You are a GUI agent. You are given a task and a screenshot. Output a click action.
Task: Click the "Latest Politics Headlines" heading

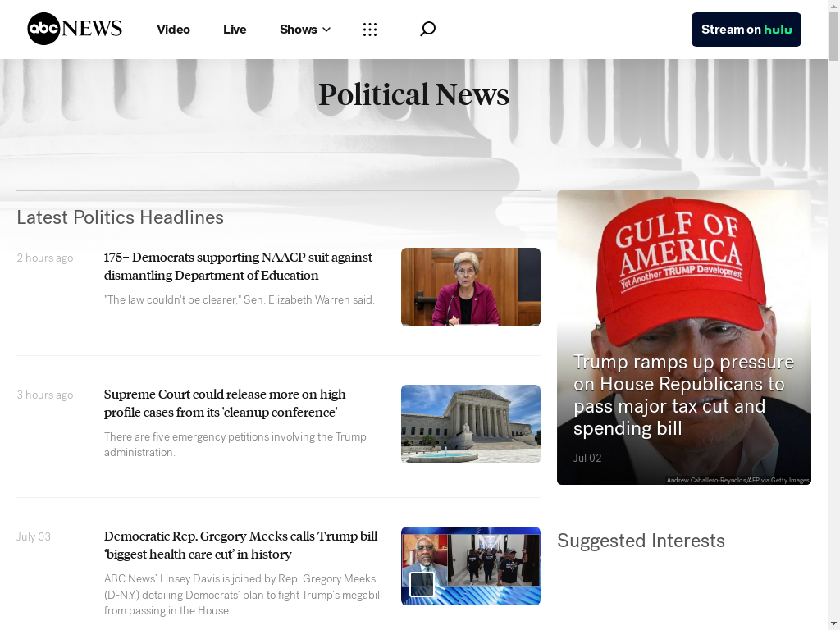click(120, 217)
